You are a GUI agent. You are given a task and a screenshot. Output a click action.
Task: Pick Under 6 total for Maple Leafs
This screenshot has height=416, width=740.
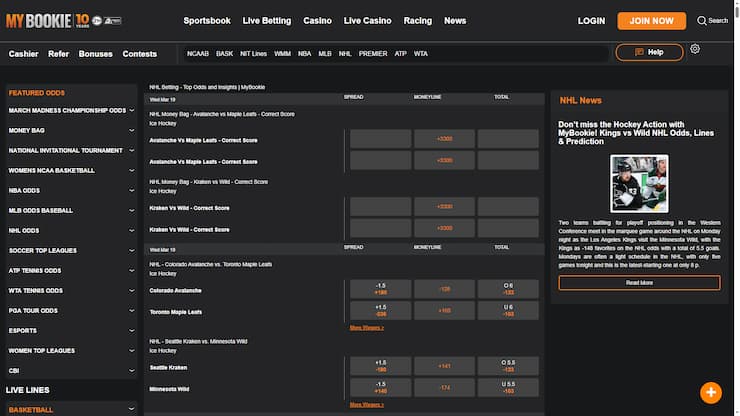(508, 311)
